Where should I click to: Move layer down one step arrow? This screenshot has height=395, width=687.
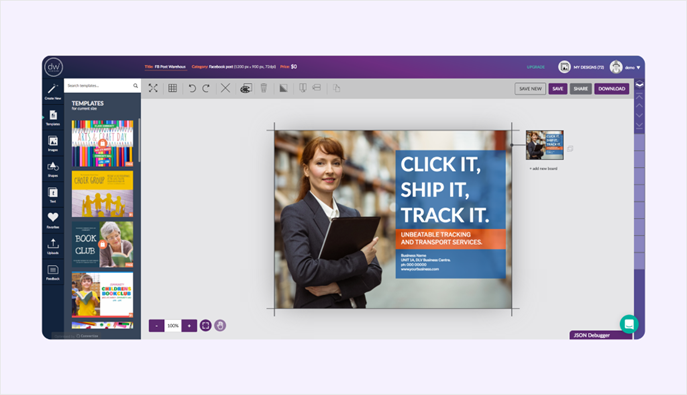639,116
